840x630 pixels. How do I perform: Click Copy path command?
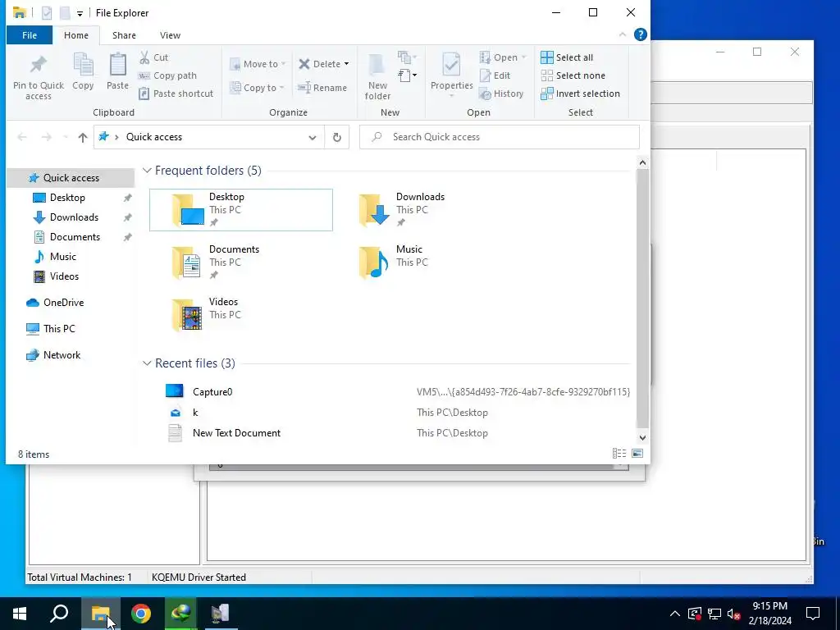(x=167, y=75)
